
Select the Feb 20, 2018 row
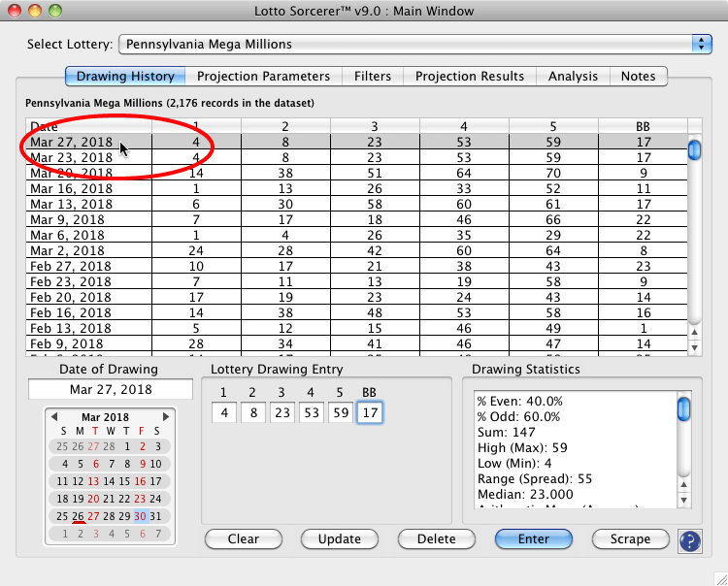[356, 297]
